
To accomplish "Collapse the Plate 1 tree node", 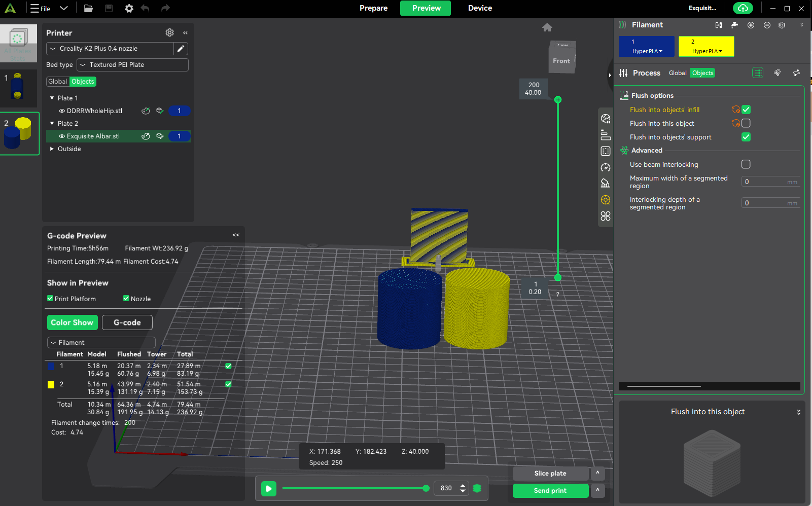I will click(x=52, y=98).
